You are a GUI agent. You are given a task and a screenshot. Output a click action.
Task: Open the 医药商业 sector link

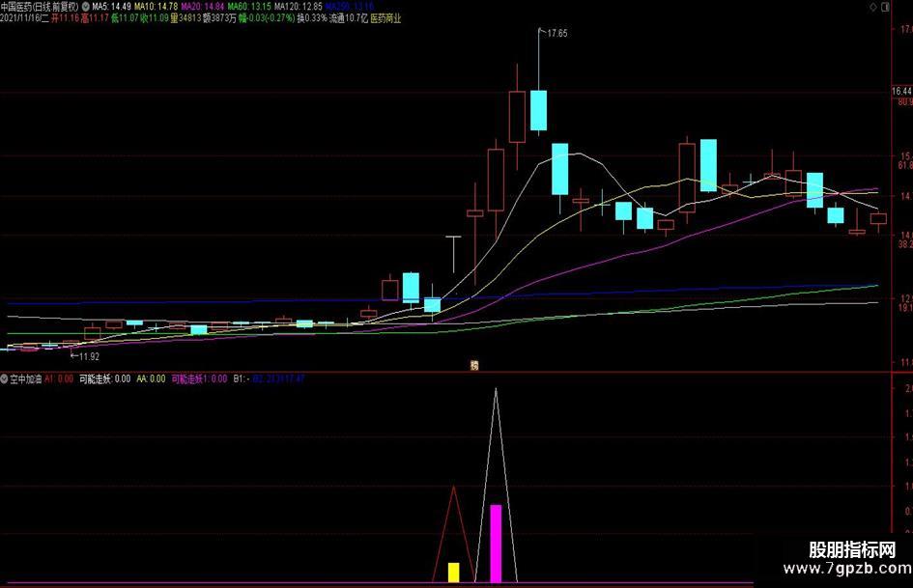pyautogui.click(x=386, y=18)
